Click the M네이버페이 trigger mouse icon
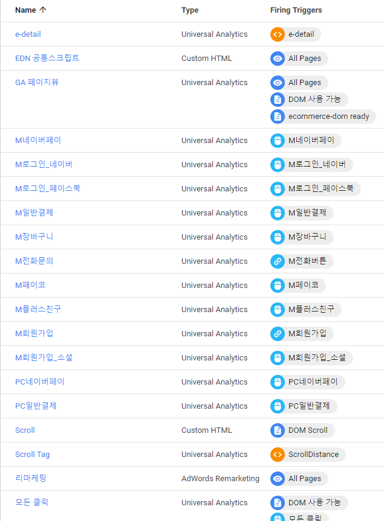 (x=277, y=140)
